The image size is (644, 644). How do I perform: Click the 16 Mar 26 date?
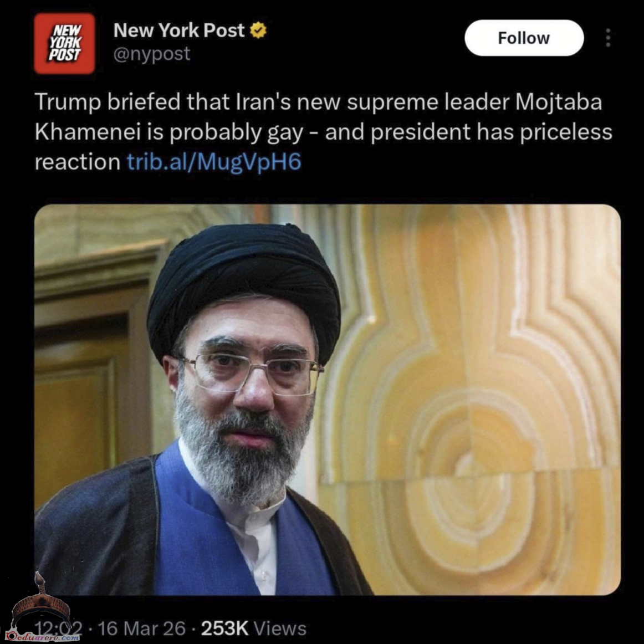click(142, 628)
